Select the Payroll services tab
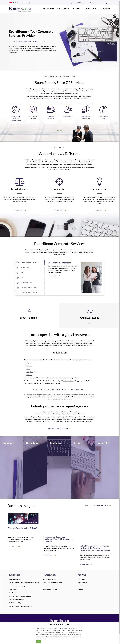 pos(30,278)
